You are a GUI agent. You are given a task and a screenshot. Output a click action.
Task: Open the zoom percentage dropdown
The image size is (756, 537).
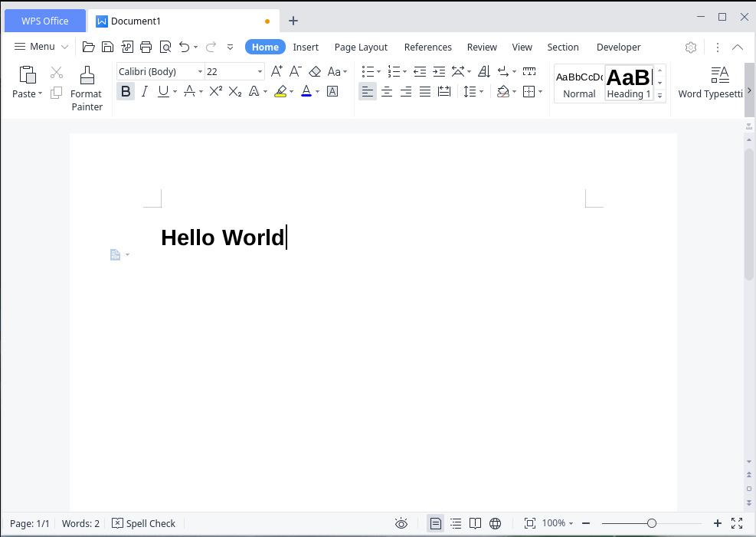pos(558,523)
